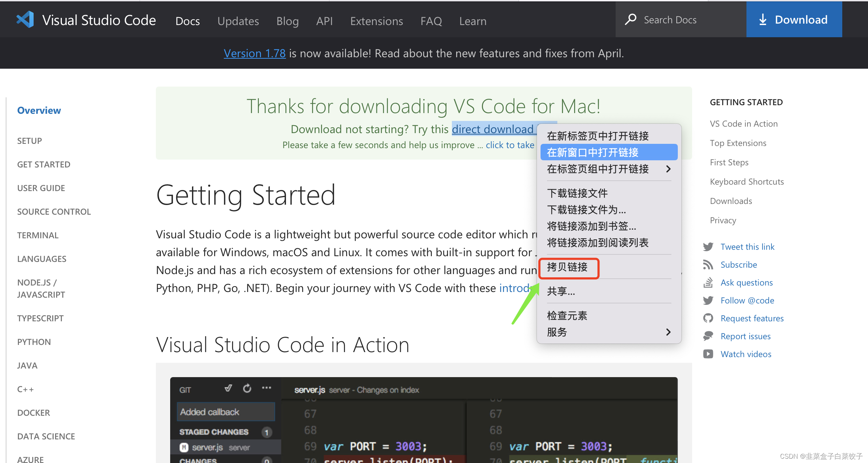This screenshot has width=868, height=463.
Task: Click the M modified badge on server.js
Action: click(x=184, y=447)
